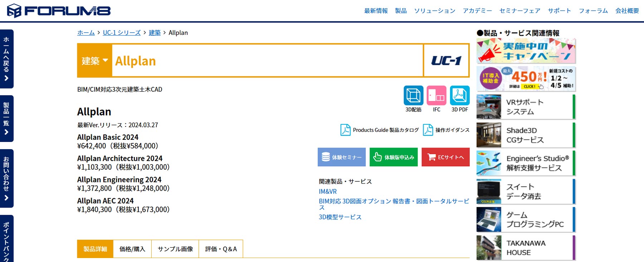Click ポイントバンク side tab

[6, 239]
